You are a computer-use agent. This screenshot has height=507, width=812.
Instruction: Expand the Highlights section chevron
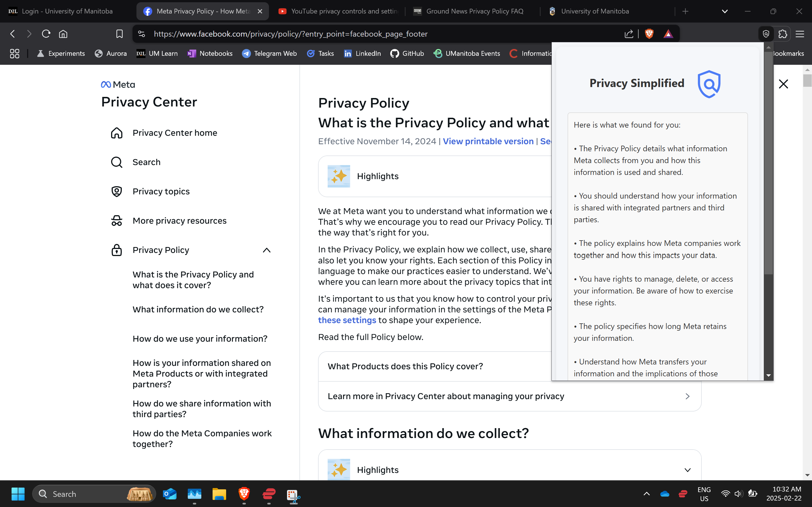(x=687, y=470)
